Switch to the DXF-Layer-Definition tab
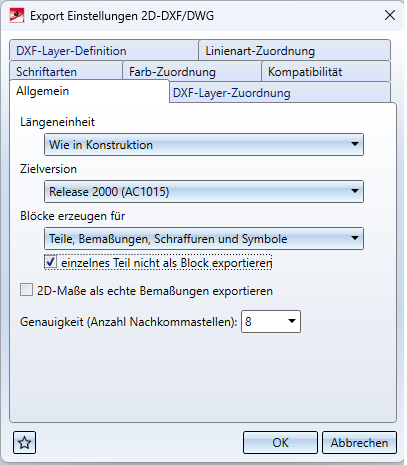The width and height of the screenshot is (407, 465). coord(104,50)
